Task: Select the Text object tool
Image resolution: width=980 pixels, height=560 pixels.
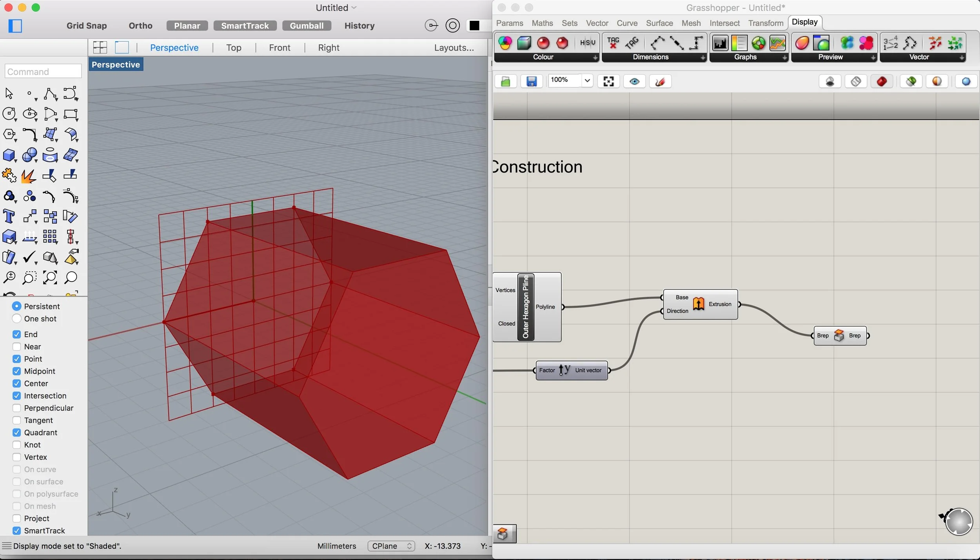Action: pyautogui.click(x=9, y=216)
